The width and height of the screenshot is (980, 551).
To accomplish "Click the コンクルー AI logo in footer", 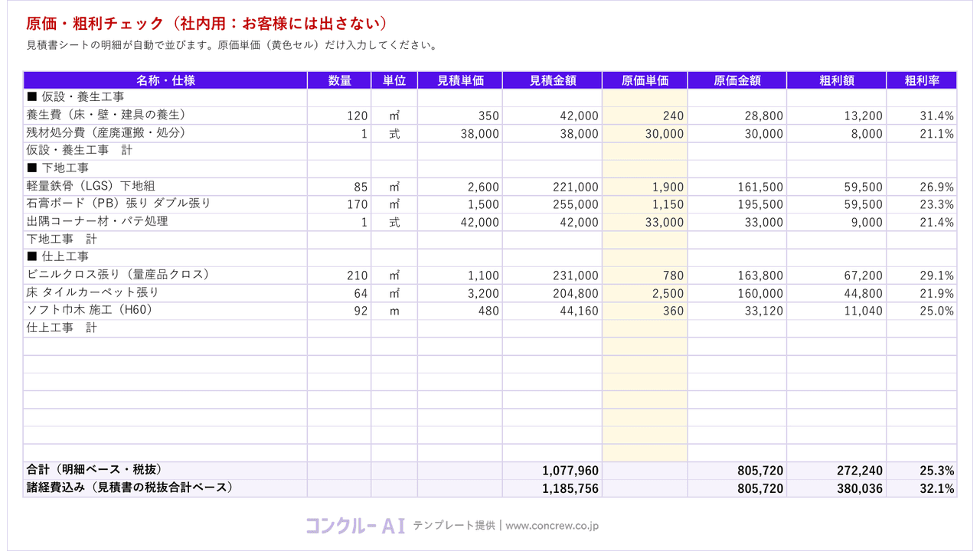I will (354, 525).
